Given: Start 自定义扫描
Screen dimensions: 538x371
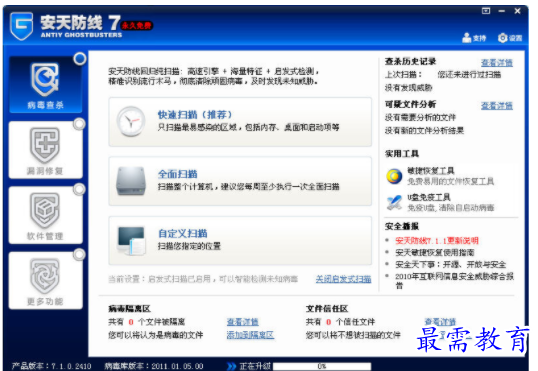Looking at the screenshot, I should 240,241.
